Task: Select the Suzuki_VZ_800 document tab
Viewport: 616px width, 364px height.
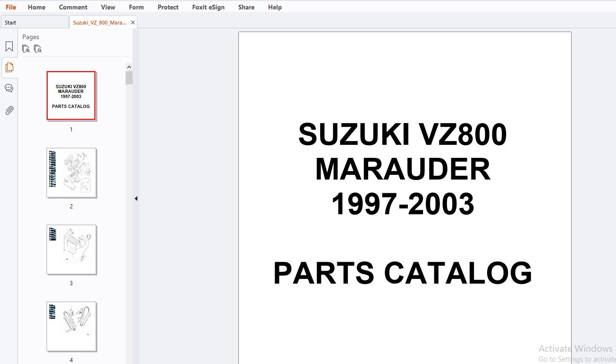Action: (100, 22)
